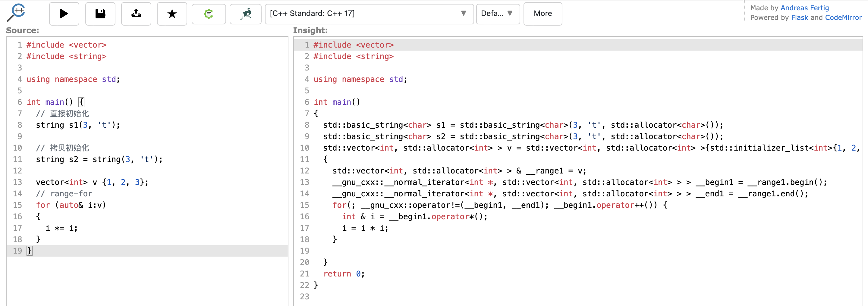Click the More button
This screenshot has width=868, height=306.
click(x=542, y=14)
